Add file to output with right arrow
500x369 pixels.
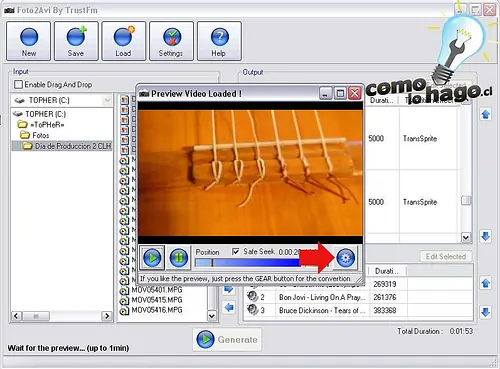tap(229, 289)
